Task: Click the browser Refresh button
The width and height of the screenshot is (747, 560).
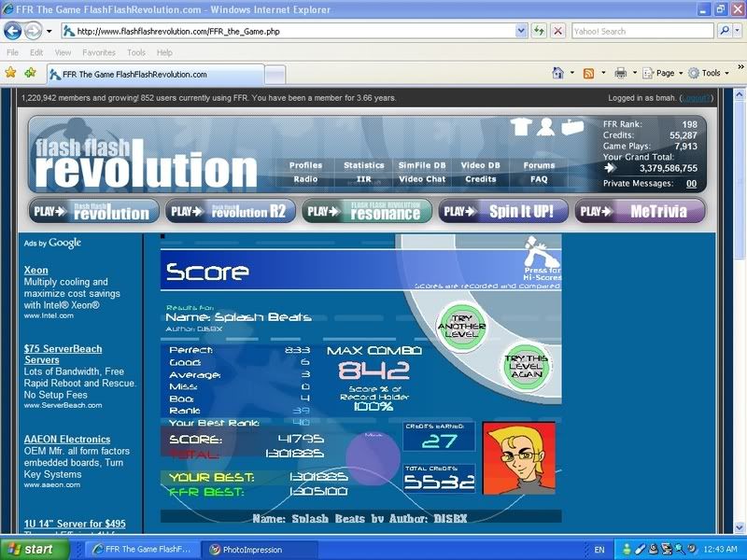Action: pos(540,31)
